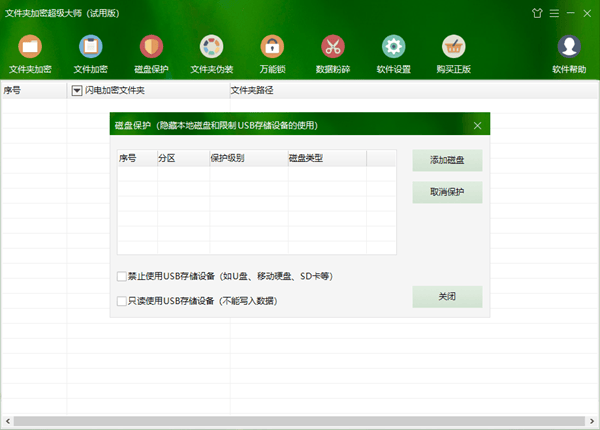Enable 禁止使用USB存储设备 checkbox
This screenshot has width=600, height=430.
click(122, 276)
